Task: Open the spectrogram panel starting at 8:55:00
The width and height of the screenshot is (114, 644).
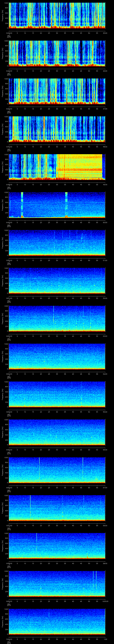Action: [x=57, y=432]
